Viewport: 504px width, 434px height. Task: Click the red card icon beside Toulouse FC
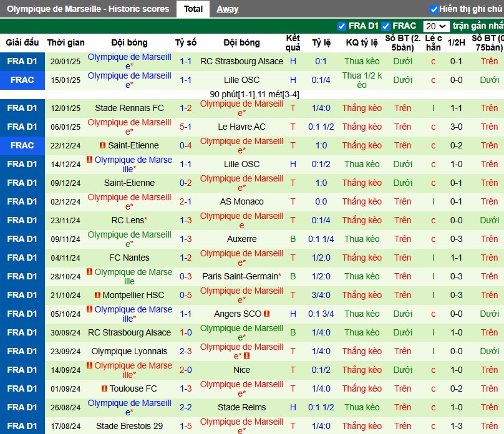click(x=104, y=388)
